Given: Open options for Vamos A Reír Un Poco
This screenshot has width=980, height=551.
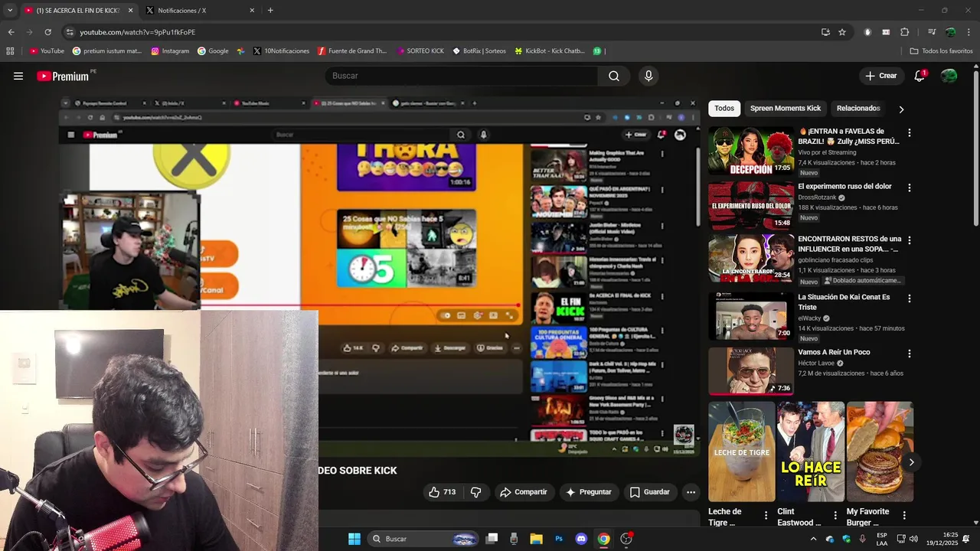Looking at the screenshot, I should point(910,354).
